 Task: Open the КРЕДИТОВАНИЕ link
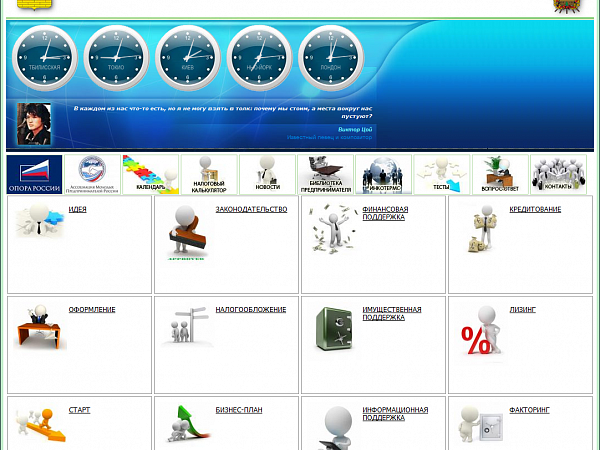(x=535, y=210)
